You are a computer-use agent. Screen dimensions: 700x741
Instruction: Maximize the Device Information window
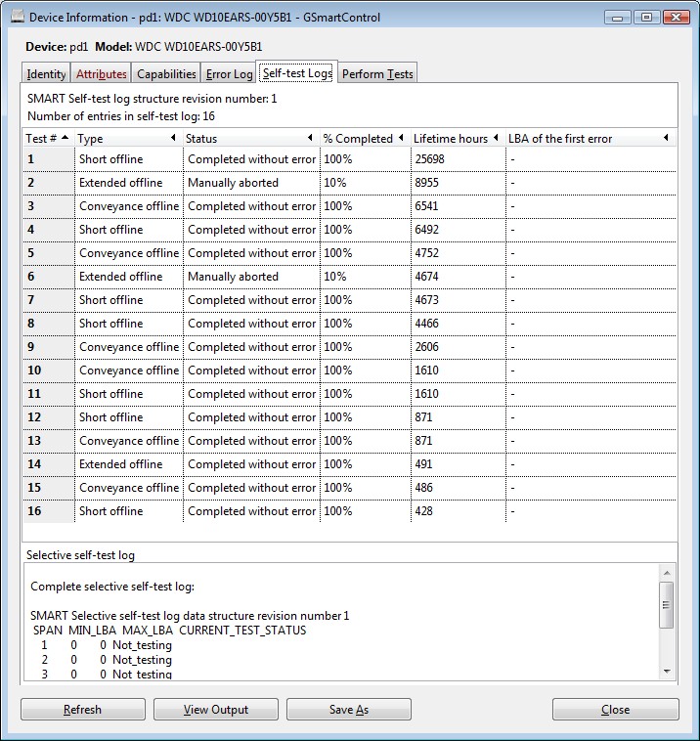[x=646, y=18]
